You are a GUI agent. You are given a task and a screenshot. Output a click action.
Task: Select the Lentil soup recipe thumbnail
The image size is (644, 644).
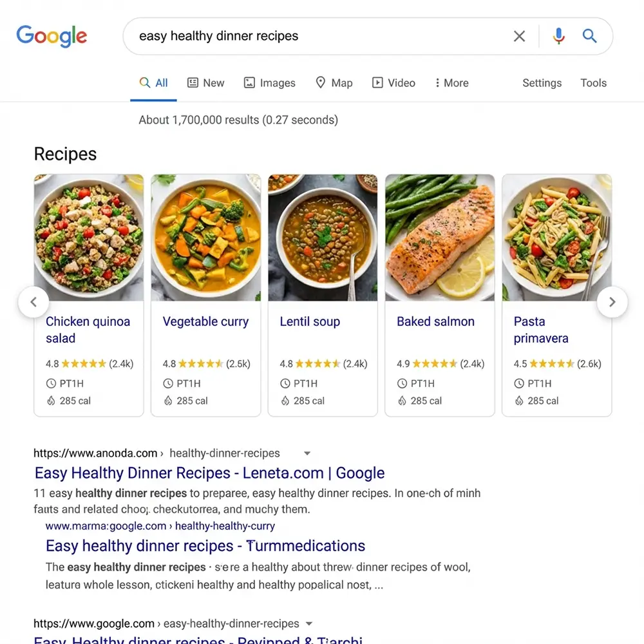click(323, 238)
